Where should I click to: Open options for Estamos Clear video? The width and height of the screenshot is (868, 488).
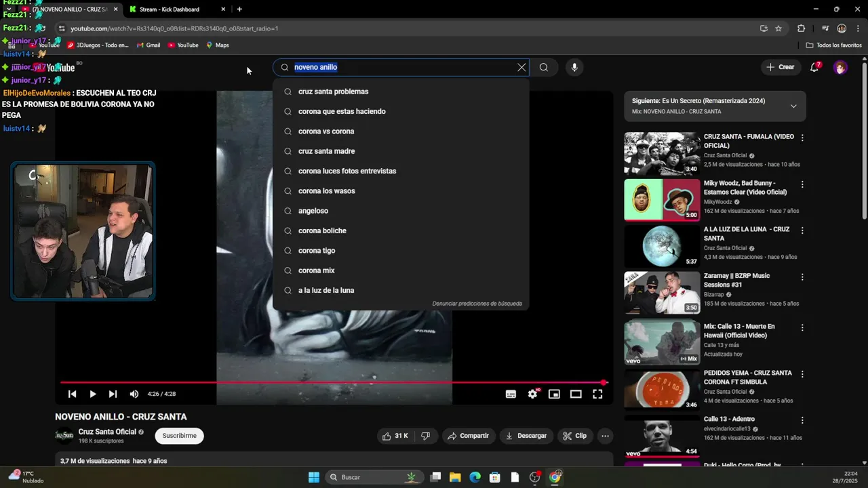802,184
